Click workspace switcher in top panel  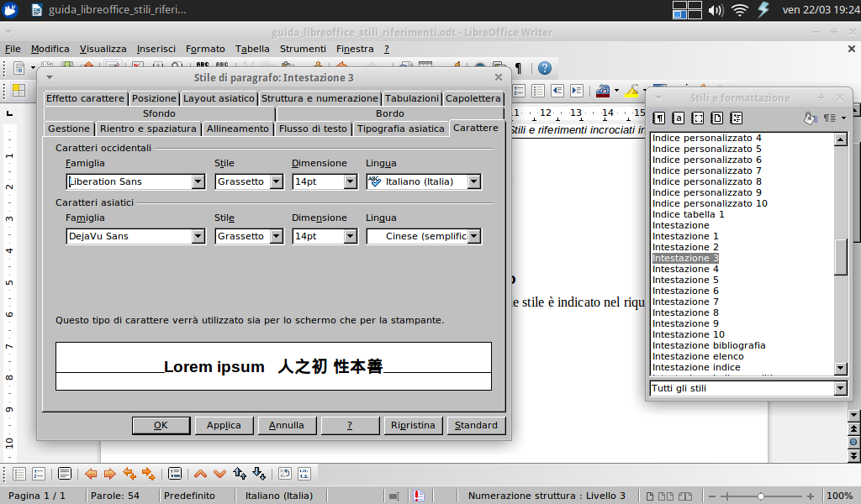[x=687, y=10]
